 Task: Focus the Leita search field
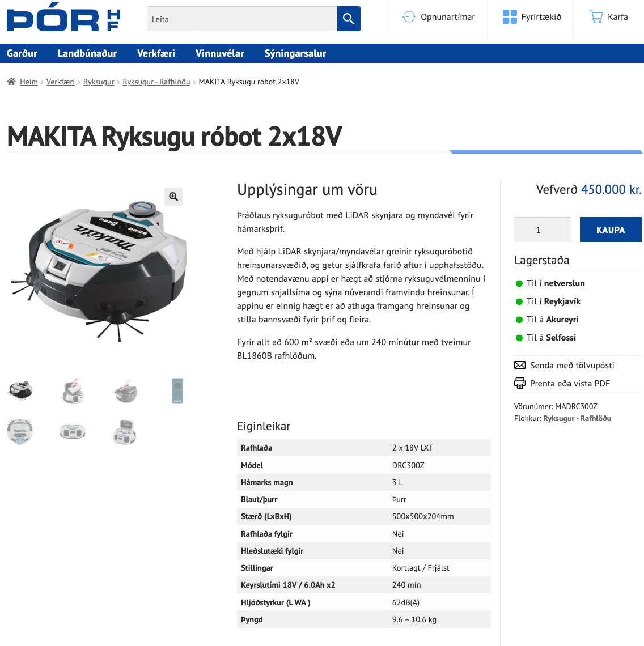pos(242,19)
